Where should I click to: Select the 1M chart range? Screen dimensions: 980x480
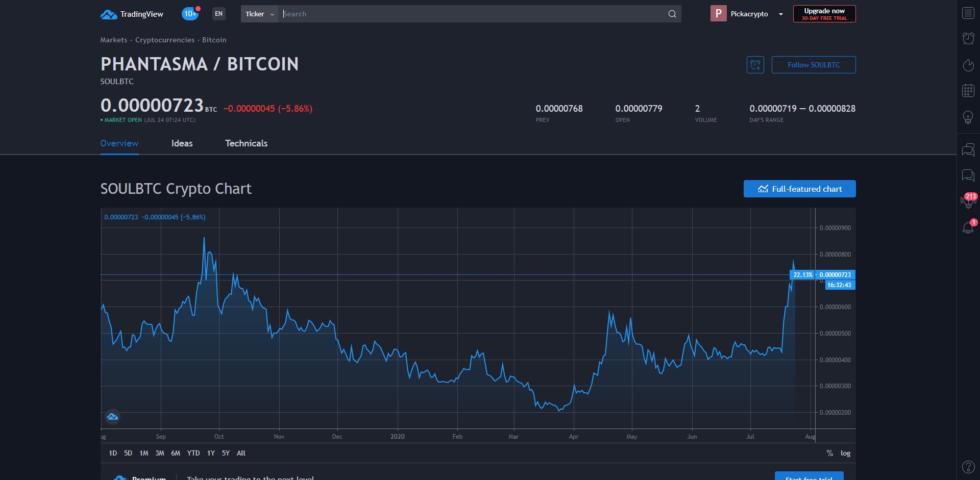point(144,453)
